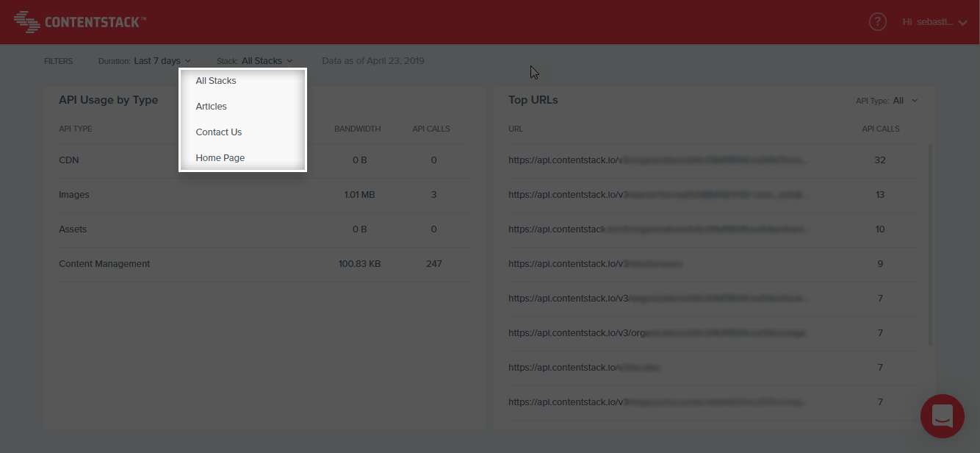This screenshot has height=453, width=980.
Task: Click the Top URLs panel heading
Action: point(533,100)
